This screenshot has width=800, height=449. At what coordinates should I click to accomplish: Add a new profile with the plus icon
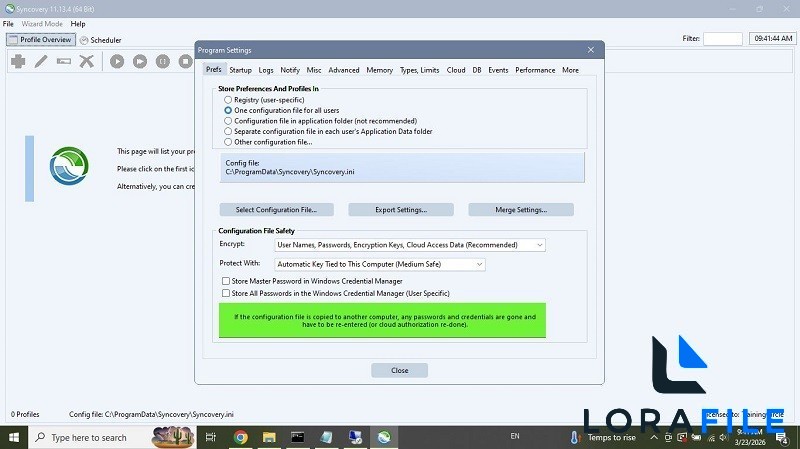18,61
